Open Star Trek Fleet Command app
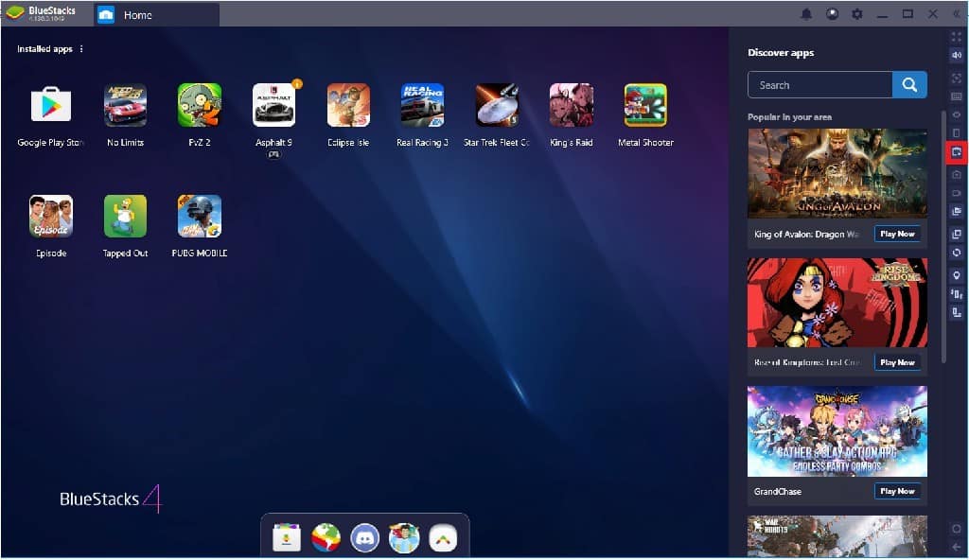This screenshot has height=560, width=969. coord(498,105)
